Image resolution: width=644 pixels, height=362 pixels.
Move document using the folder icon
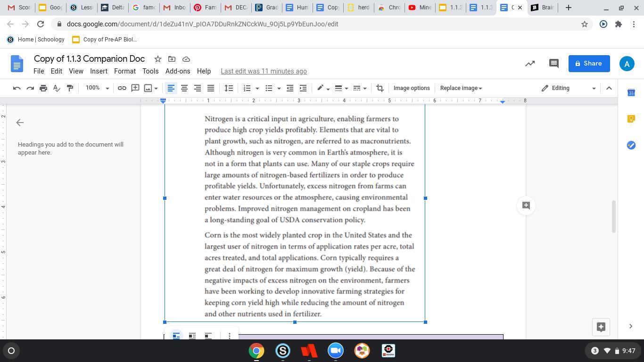click(172, 59)
